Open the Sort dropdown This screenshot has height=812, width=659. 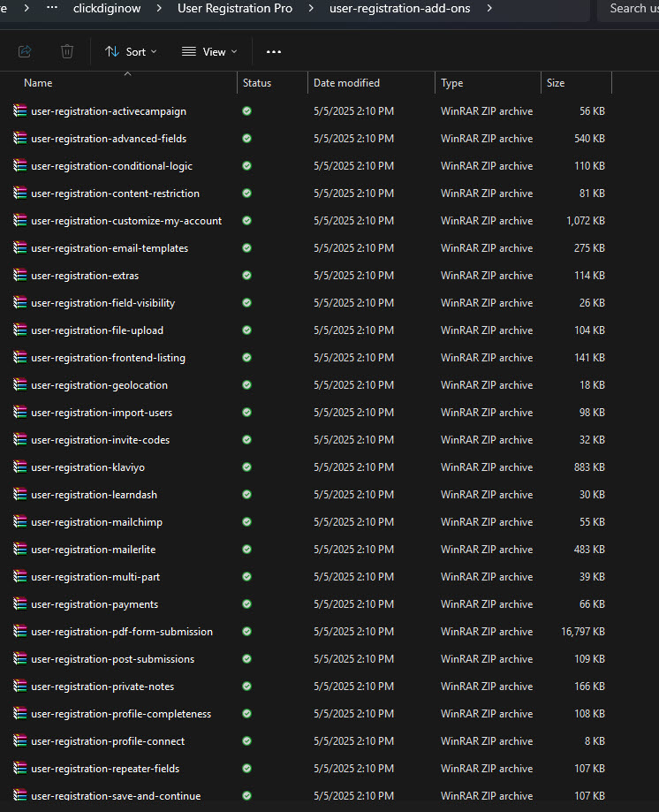pyautogui.click(x=131, y=52)
